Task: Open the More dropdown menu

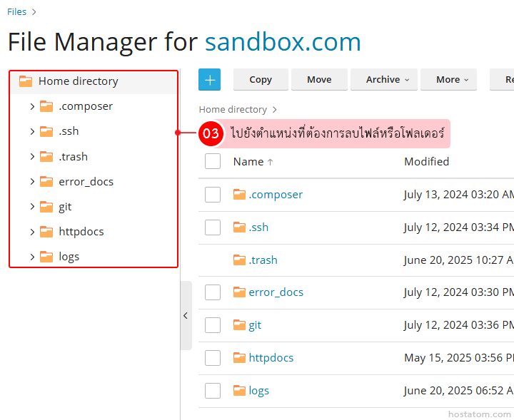Action: pos(453,80)
